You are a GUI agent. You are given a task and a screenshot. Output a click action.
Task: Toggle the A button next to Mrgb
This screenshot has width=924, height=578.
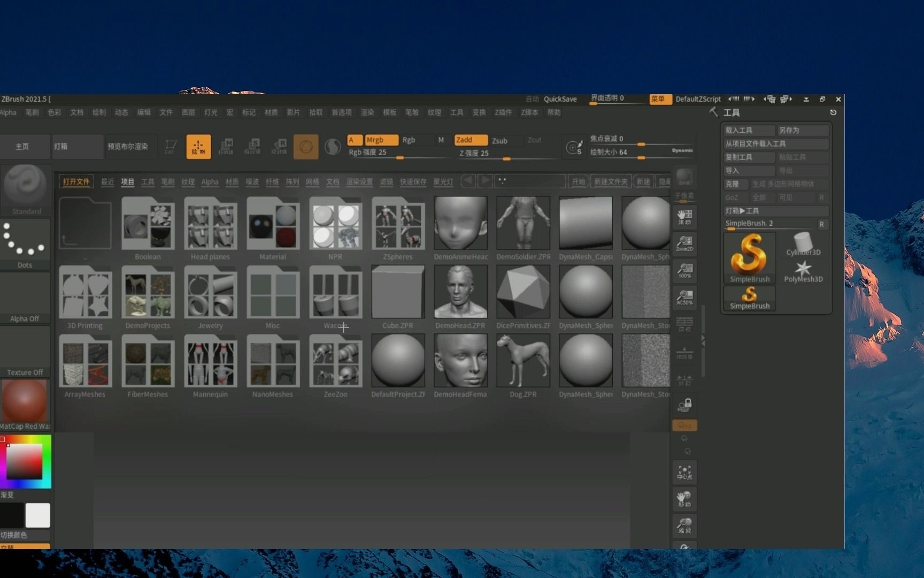click(x=354, y=140)
